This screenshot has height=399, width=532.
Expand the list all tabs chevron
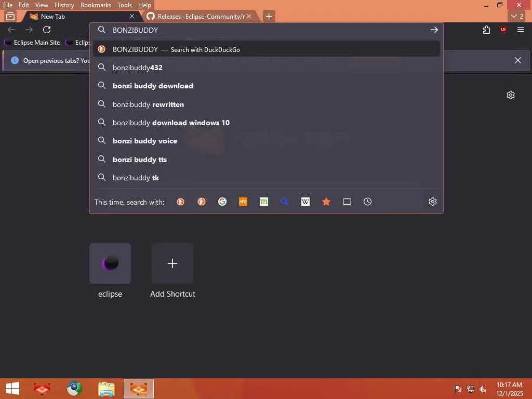point(517,16)
